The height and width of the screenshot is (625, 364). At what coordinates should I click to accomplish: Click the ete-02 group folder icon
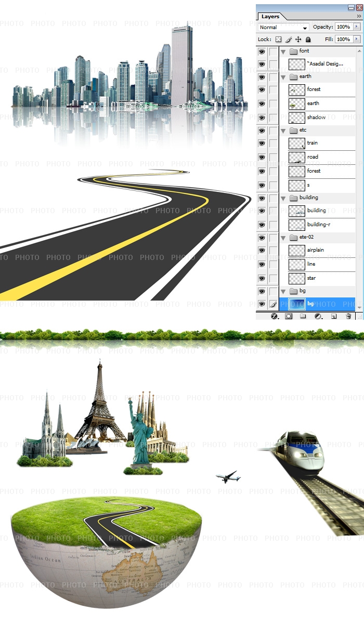click(x=293, y=237)
